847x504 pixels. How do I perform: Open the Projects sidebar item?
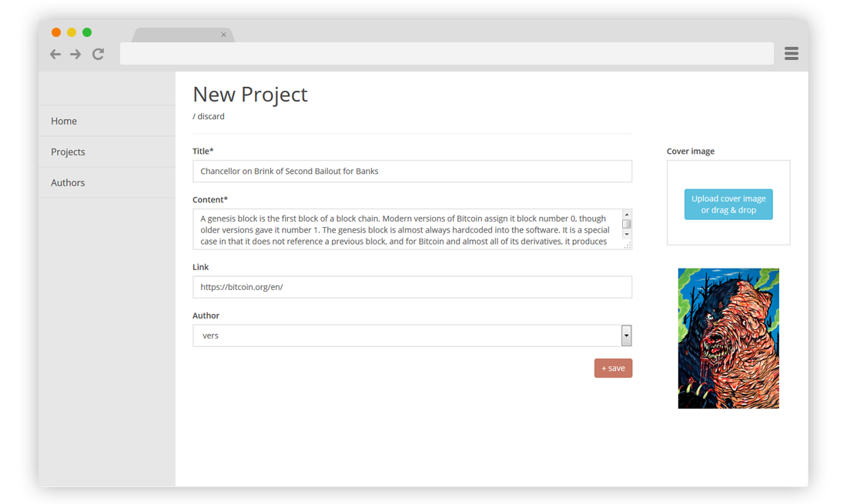[107, 152]
